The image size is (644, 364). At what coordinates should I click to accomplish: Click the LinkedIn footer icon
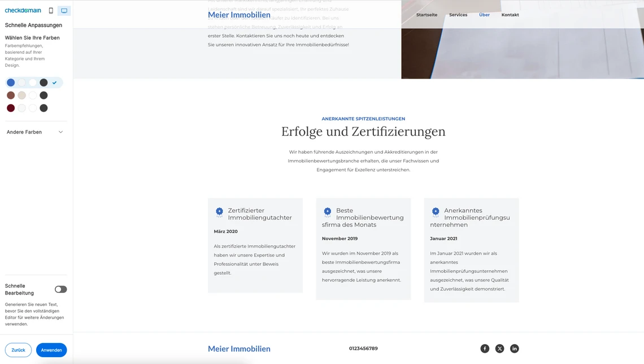pos(515,348)
